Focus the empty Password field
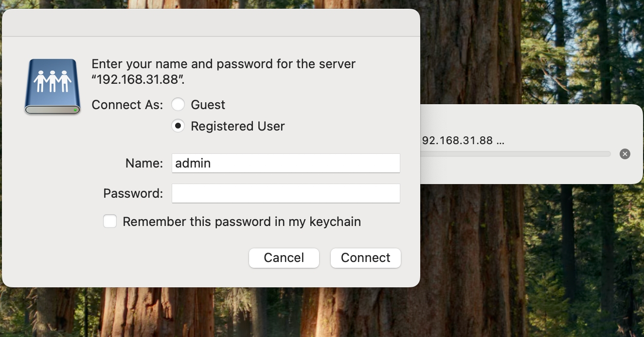644x337 pixels. tap(286, 193)
